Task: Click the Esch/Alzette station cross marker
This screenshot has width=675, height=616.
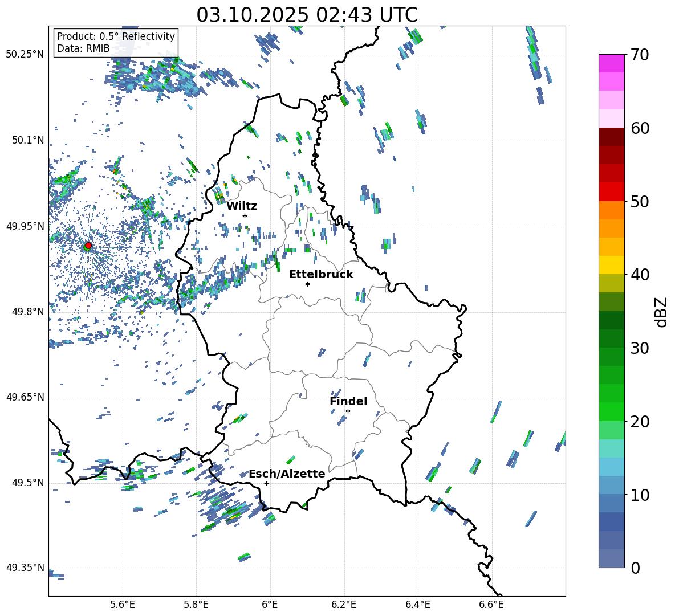Action: [x=266, y=483]
